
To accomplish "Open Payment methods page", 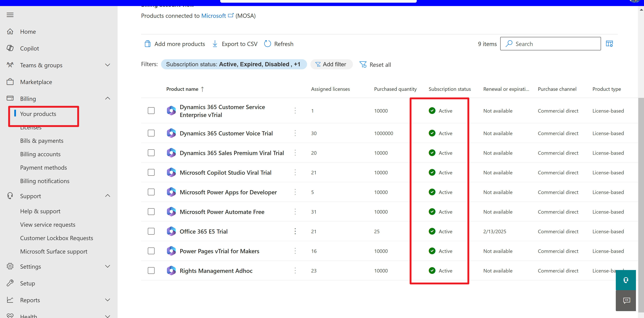I will click(44, 168).
